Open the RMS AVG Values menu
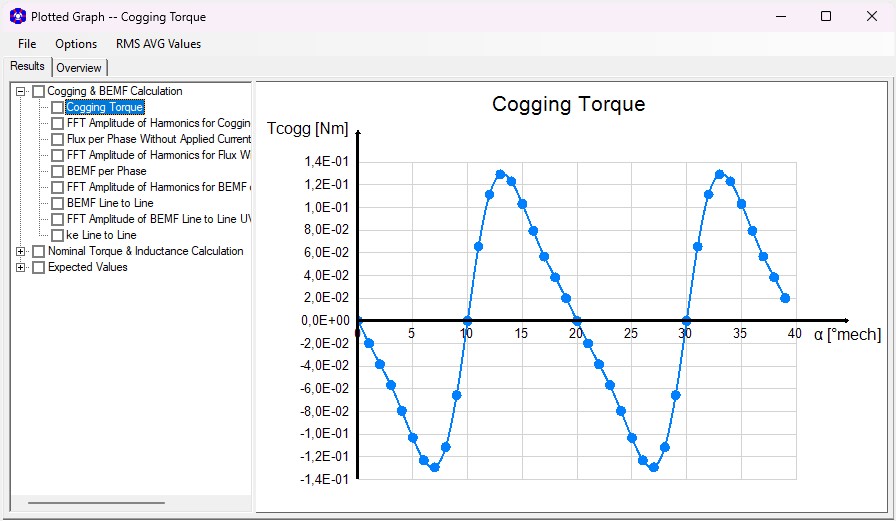The height and width of the screenshot is (521, 896). (158, 44)
